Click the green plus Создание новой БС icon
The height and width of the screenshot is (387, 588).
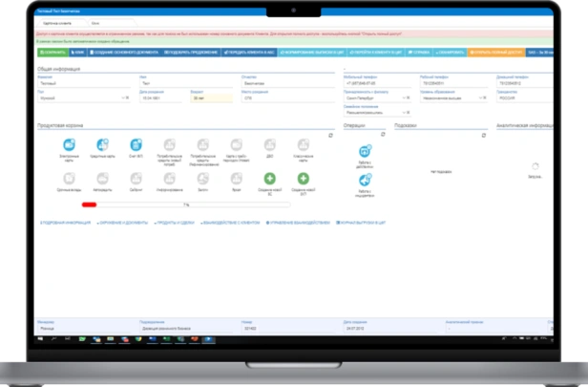point(269,179)
